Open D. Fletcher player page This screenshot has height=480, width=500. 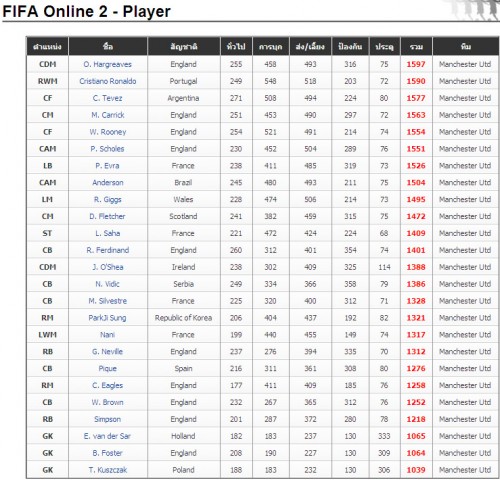point(107,216)
